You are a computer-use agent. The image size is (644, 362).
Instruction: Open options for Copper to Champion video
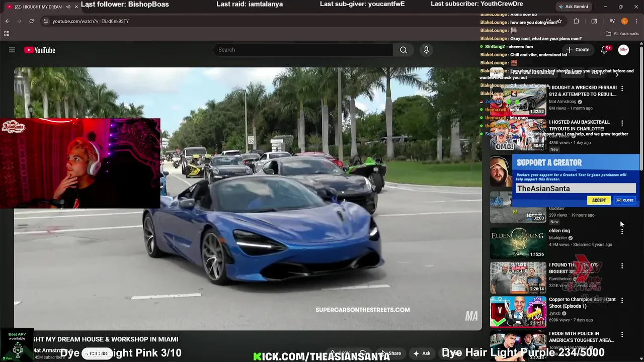tap(622, 300)
